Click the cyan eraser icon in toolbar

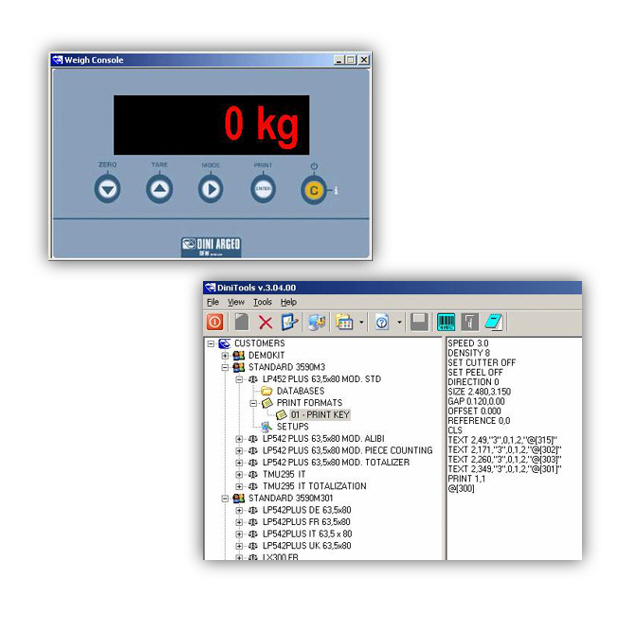coord(493,321)
